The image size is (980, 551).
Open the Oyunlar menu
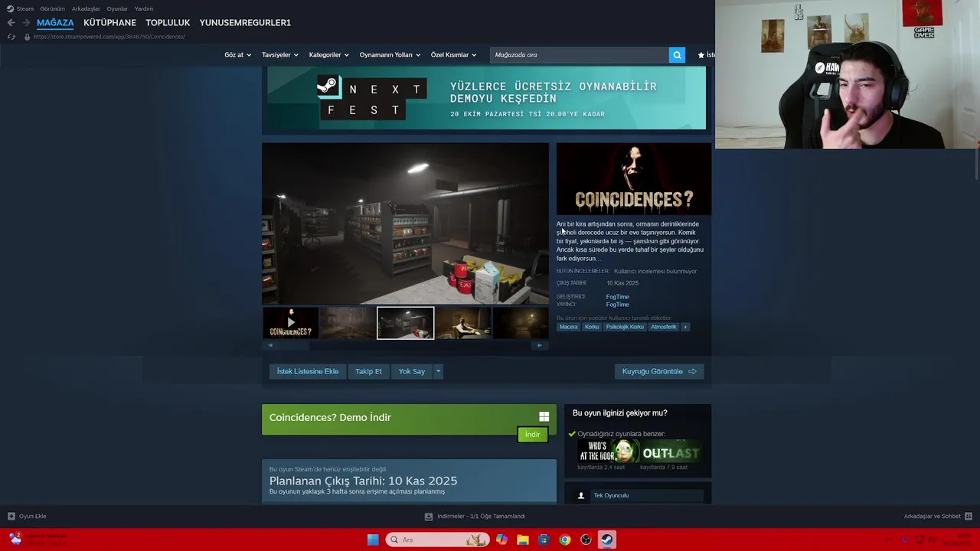(x=117, y=8)
